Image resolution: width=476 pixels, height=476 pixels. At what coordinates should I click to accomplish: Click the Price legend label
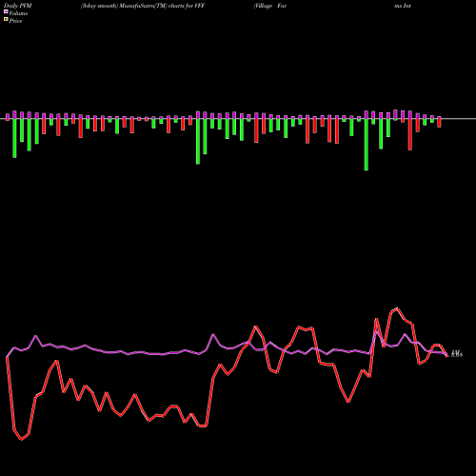click(15, 21)
